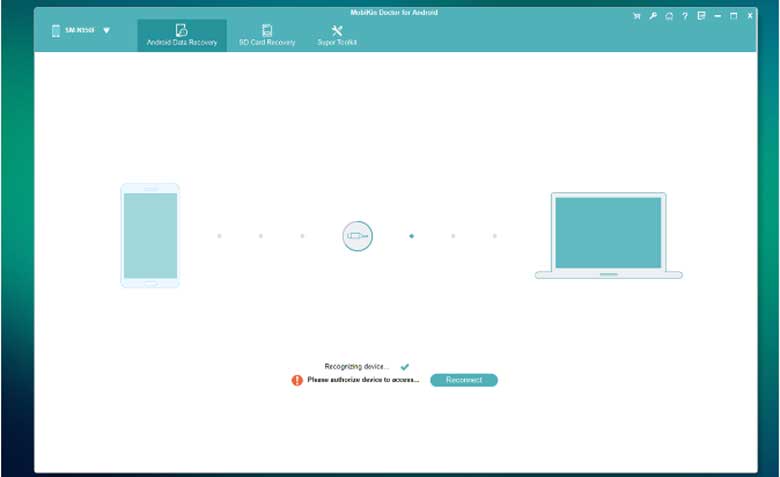Image resolution: width=780 pixels, height=477 pixels.
Task: Open the Super Toolkit tab
Action: (337, 35)
